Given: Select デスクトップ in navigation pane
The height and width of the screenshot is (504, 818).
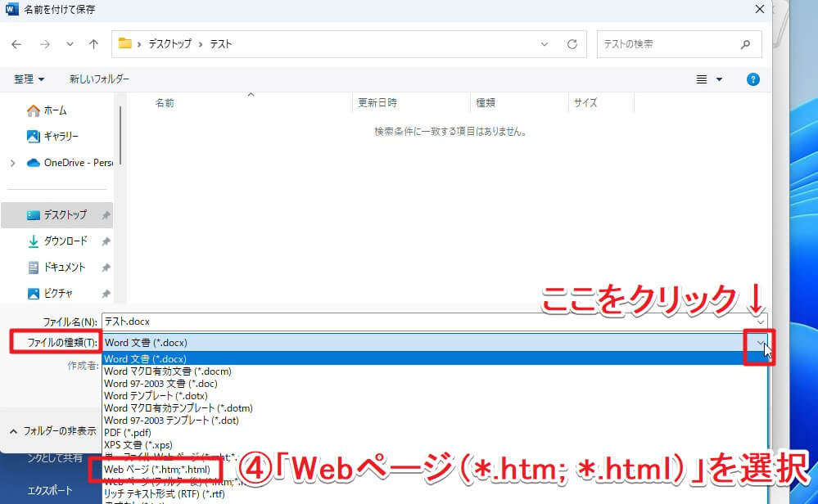Looking at the screenshot, I should (x=56, y=214).
